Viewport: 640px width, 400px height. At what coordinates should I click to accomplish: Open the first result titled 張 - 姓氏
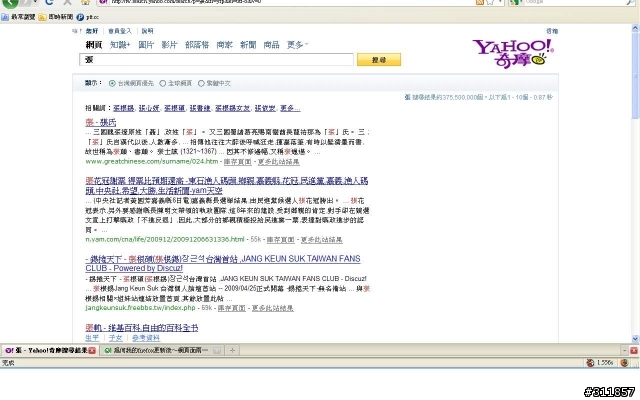point(101,122)
